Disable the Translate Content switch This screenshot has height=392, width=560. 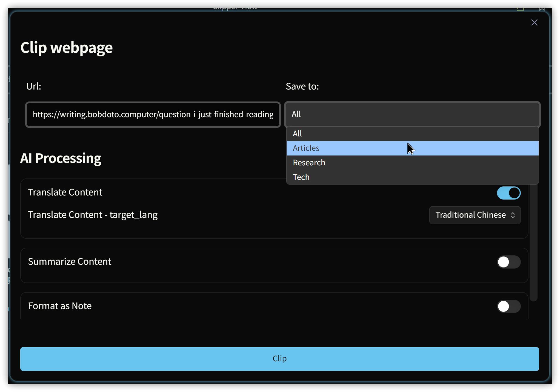508,193
